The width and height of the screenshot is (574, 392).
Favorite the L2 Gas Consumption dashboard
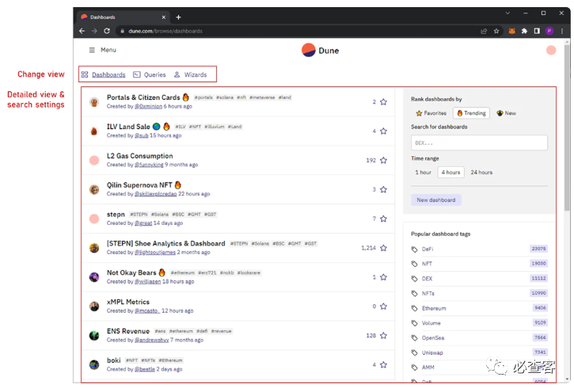click(x=383, y=160)
